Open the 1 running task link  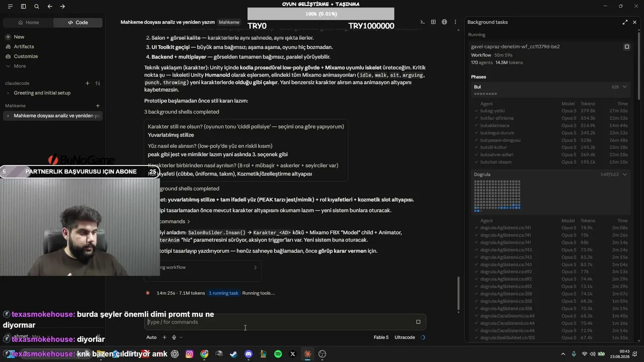coord(223,293)
